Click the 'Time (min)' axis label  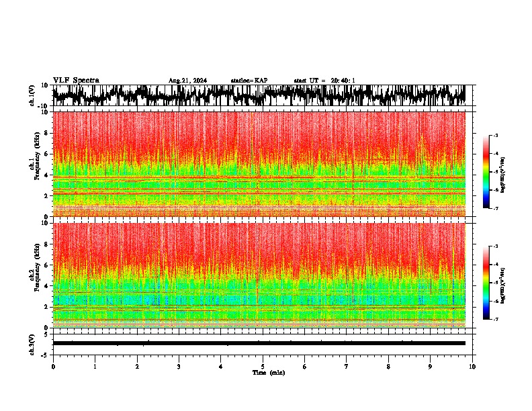269,373
